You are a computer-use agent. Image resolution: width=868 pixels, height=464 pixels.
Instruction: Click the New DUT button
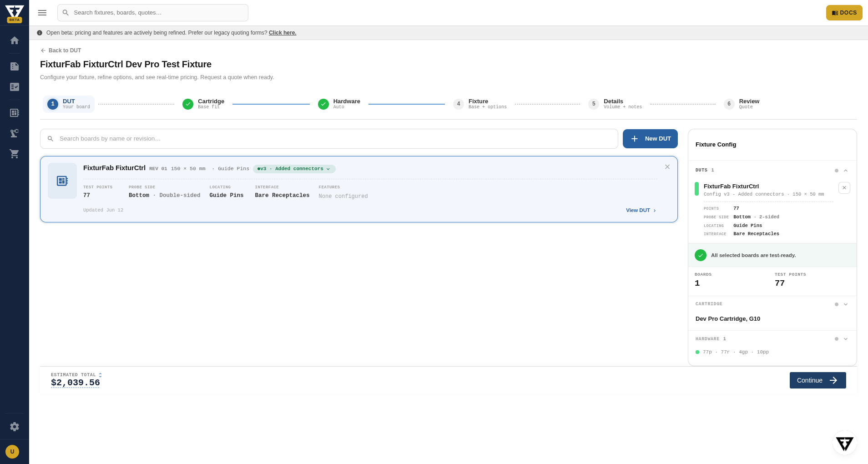650,139
